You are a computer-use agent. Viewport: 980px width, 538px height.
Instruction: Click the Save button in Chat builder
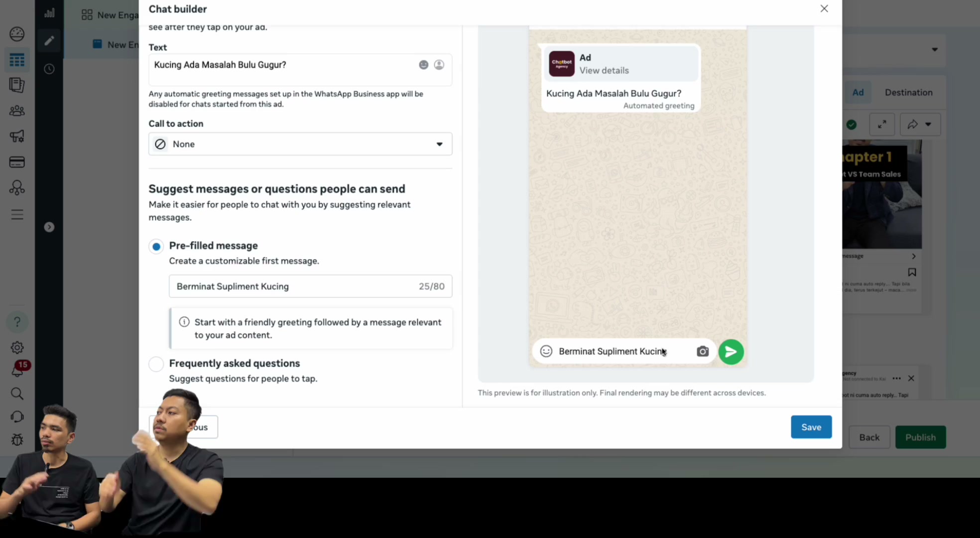[x=811, y=427]
